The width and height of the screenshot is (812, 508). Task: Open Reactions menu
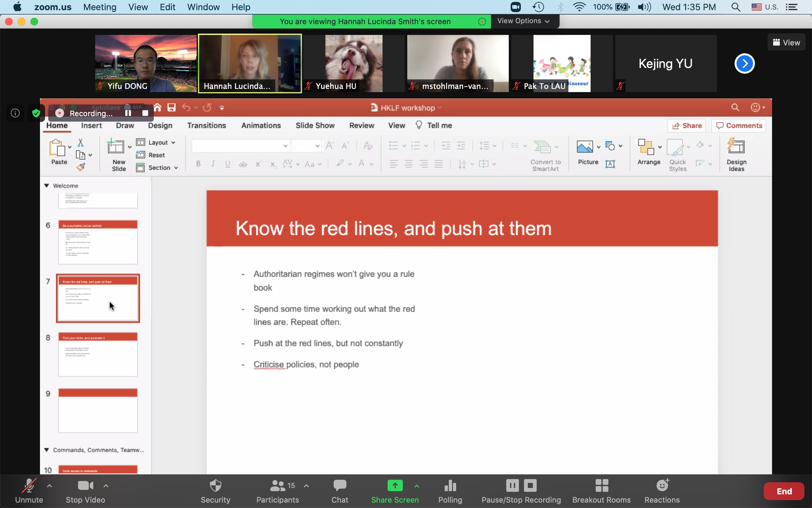coord(662,491)
